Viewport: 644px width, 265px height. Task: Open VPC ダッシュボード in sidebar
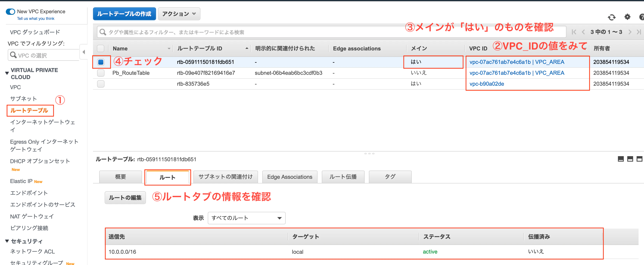(x=35, y=32)
